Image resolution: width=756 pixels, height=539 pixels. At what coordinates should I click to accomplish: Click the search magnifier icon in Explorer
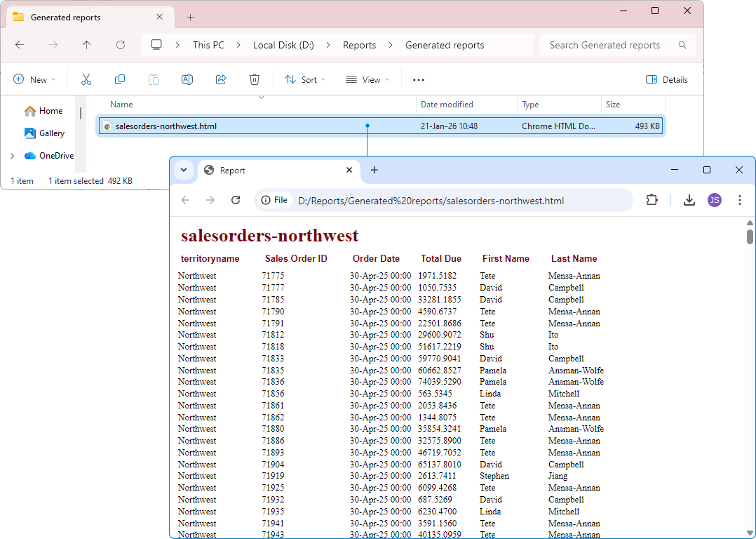[x=682, y=45]
